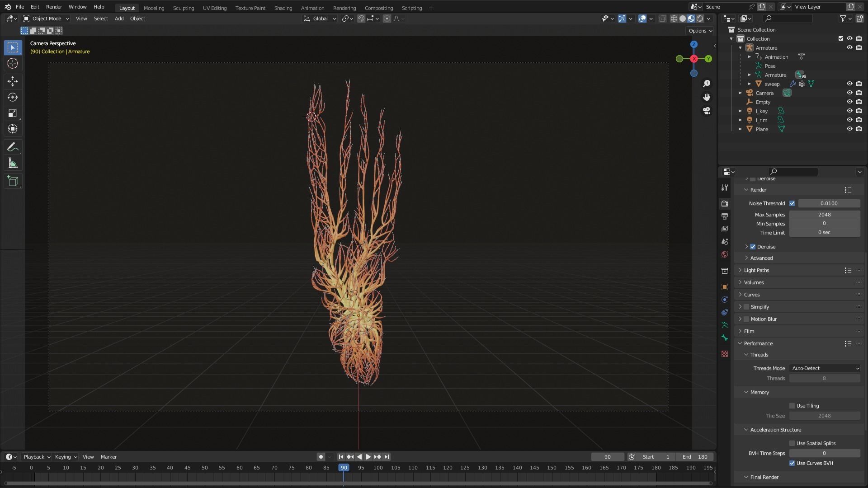The image size is (868, 488).
Task: Jump to the timeline start frame
Action: pyautogui.click(x=341, y=457)
